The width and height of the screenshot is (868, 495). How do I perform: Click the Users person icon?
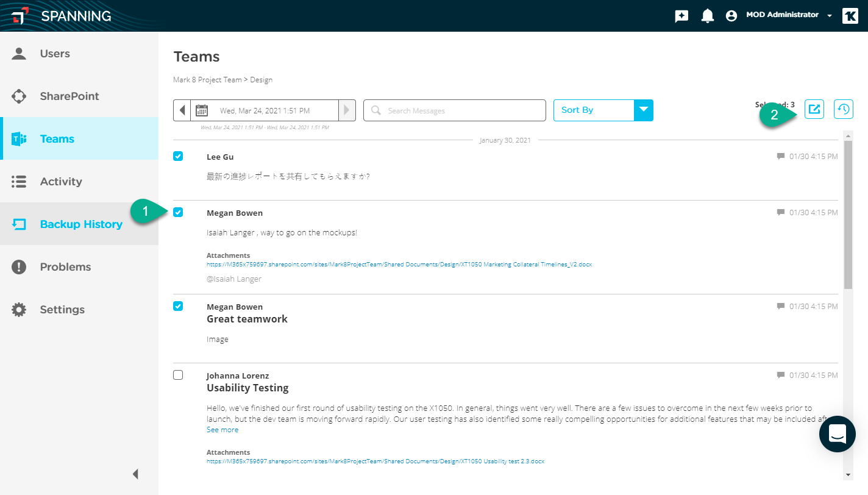19,54
